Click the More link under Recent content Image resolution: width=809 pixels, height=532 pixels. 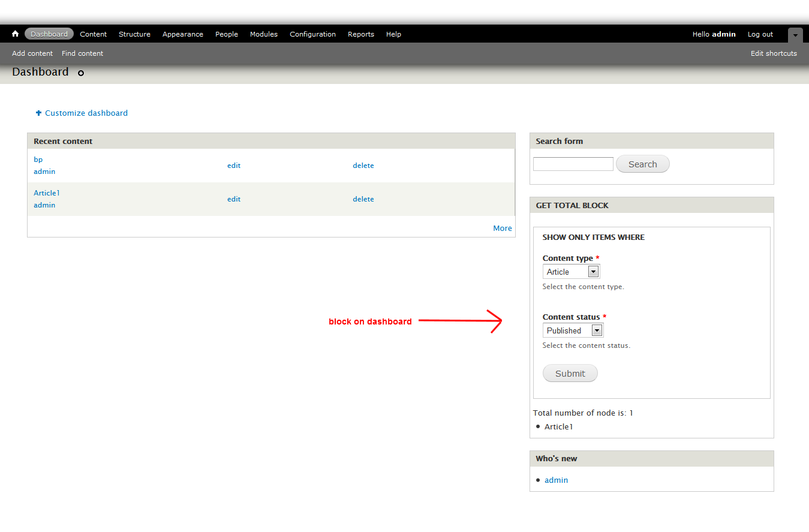(x=502, y=228)
